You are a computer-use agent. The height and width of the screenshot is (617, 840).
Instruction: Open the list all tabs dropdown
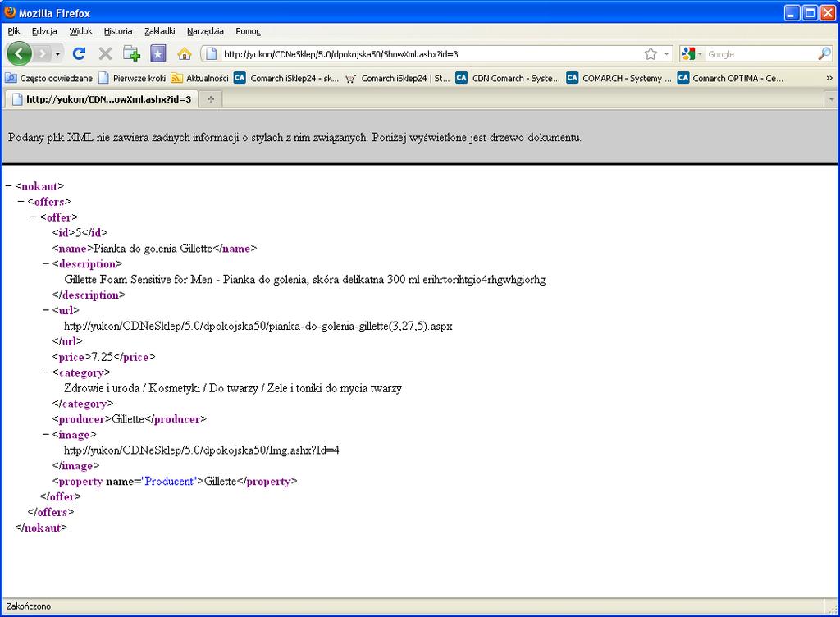pyautogui.click(x=832, y=99)
